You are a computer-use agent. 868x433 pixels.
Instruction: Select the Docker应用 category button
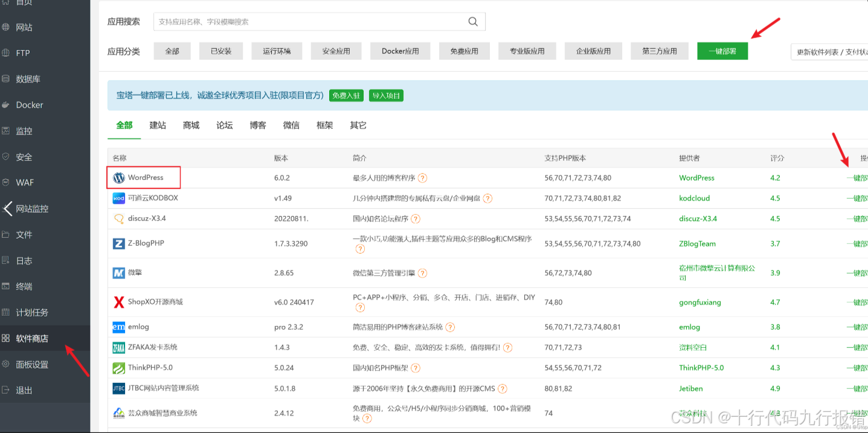[400, 51]
